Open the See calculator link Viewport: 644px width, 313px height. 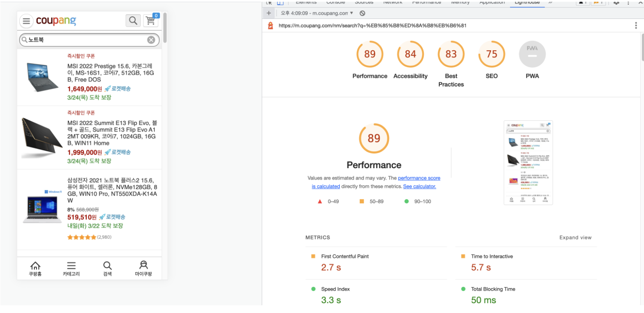[419, 187]
